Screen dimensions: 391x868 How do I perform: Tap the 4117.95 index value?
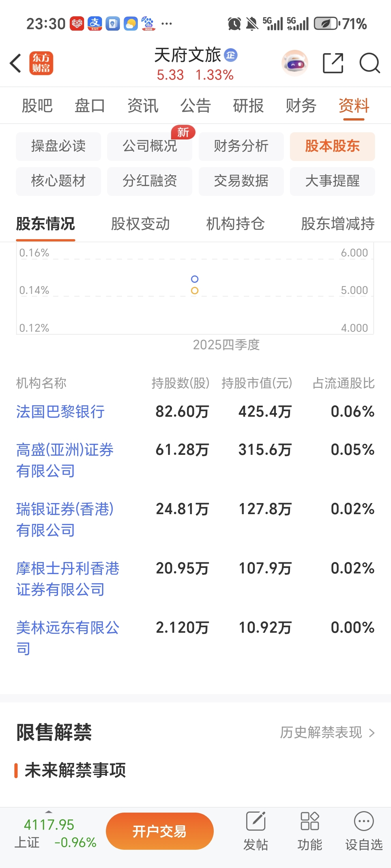(49, 825)
